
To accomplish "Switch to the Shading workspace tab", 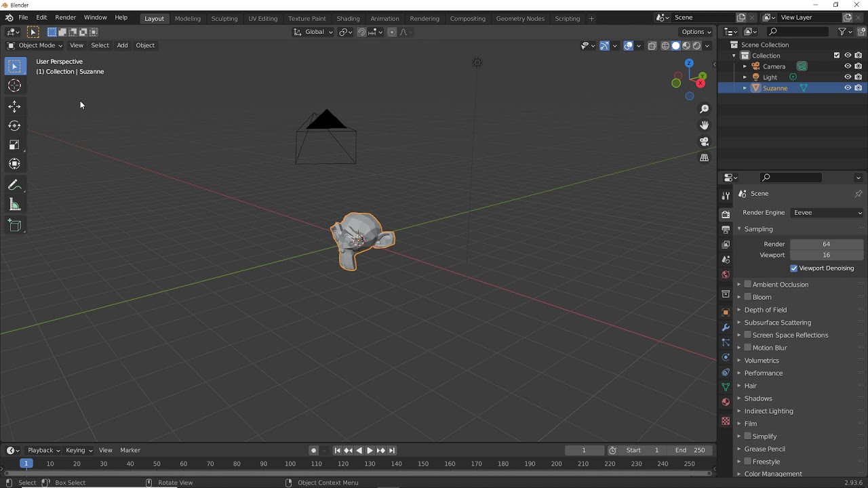I will coord(348,18).
